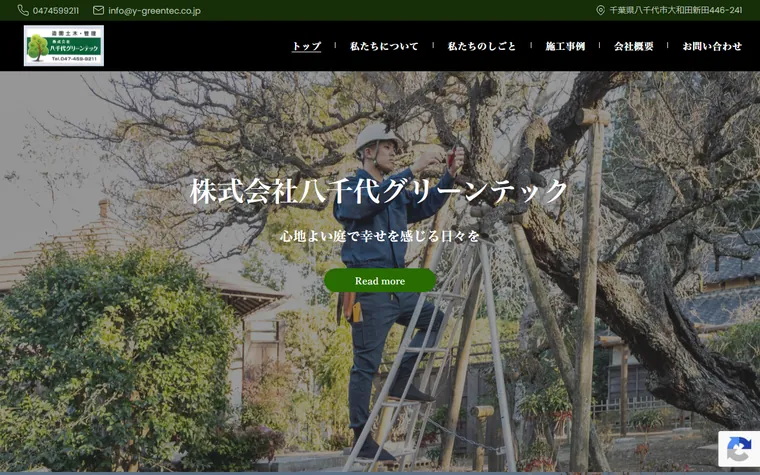Click the phone icon in top bar
Screen dimensions: 760x475
(23, 10)
